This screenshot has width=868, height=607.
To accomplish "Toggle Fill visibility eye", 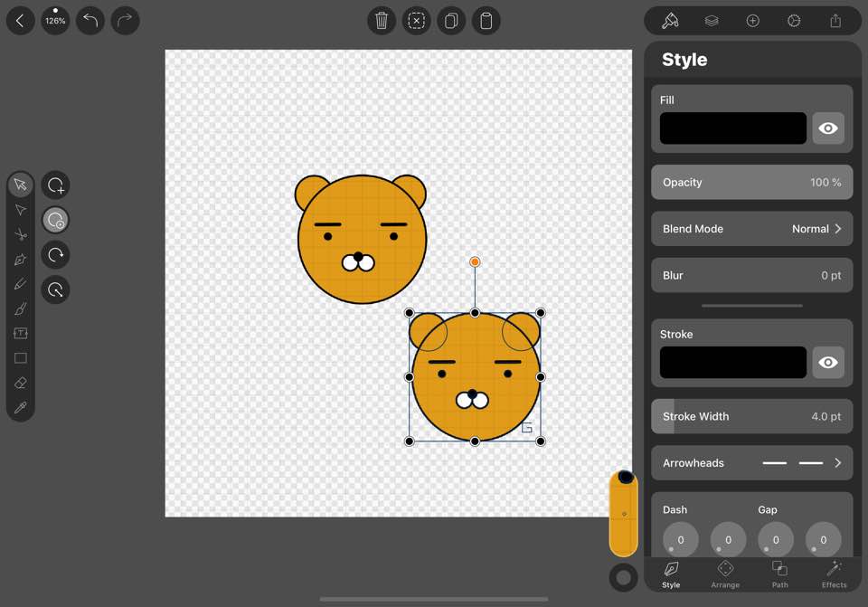I will (x=828, y=128).
